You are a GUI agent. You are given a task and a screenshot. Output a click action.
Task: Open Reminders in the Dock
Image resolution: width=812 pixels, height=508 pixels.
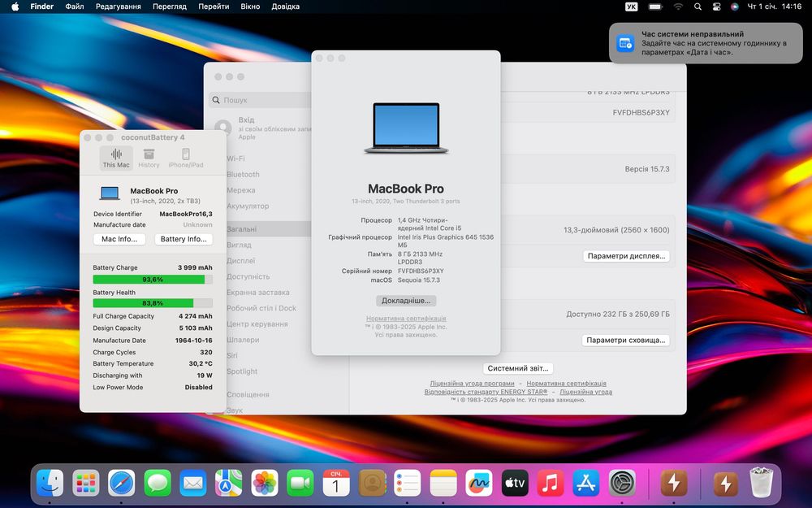407,483
